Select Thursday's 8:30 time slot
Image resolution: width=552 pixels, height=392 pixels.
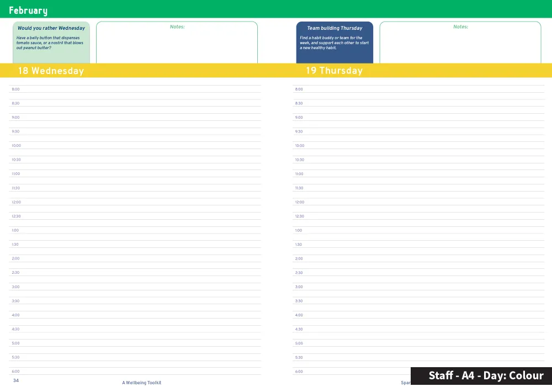(418, 104)
